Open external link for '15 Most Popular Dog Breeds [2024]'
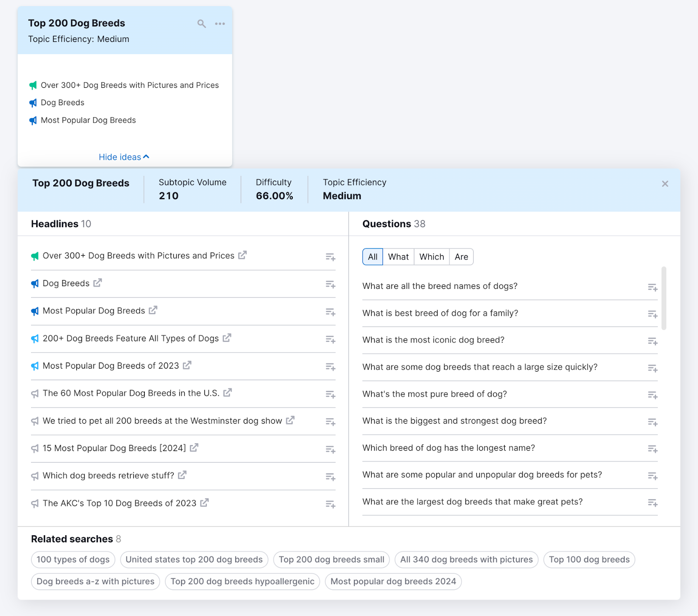 click(x=194, y=448)
